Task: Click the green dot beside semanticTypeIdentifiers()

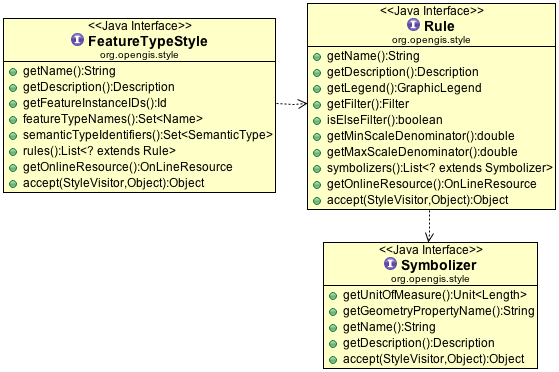Action: click(13, 136)
